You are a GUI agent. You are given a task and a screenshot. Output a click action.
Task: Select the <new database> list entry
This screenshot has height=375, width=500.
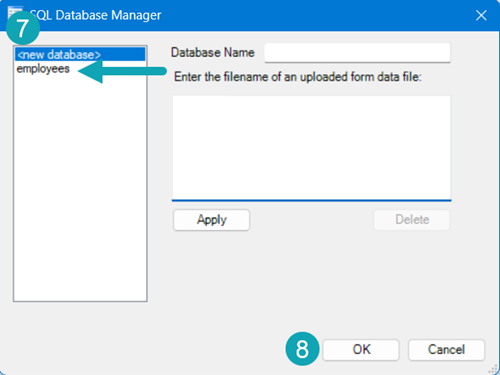(x=80, y=54)
